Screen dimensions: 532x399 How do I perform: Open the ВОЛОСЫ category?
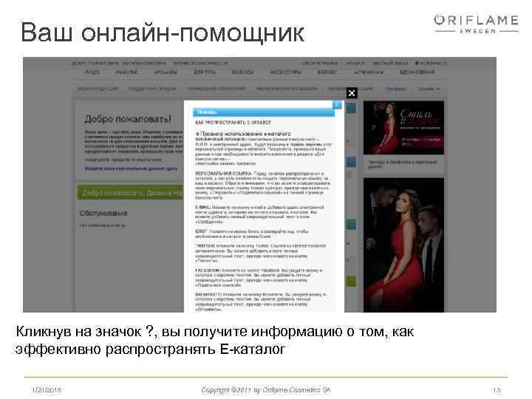[242, 72]
